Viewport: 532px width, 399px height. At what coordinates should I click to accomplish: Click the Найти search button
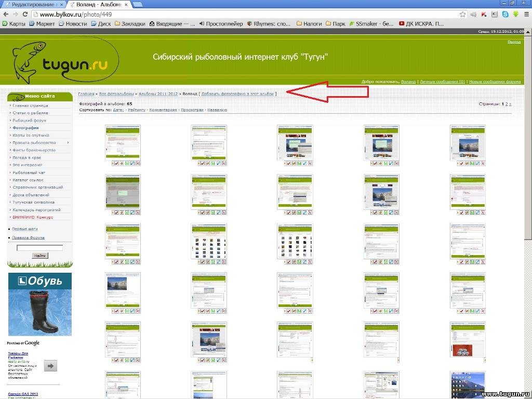[x=40, y=256]
